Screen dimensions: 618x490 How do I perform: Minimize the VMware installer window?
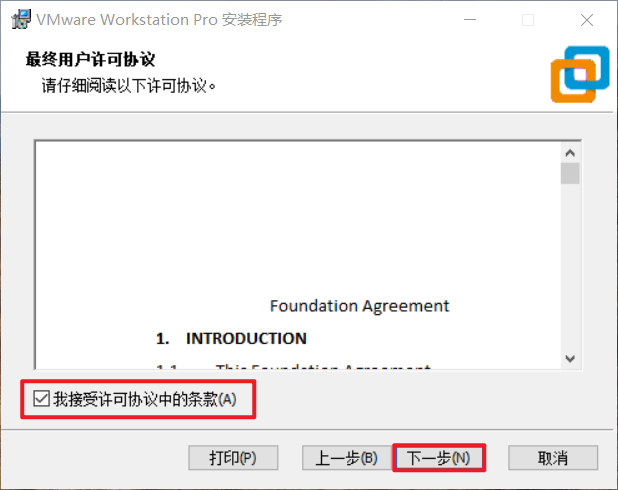pyautogui.click(x=470, y=20)
